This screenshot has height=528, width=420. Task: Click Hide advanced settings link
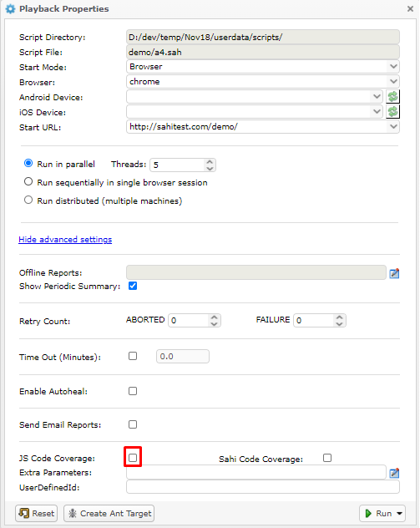pyautogui.click(x=65, y=240)
